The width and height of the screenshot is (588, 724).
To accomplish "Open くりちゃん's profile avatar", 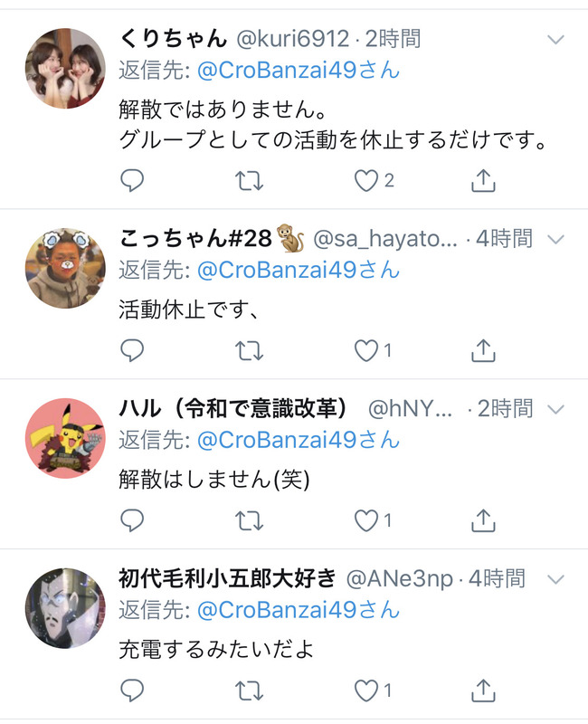I will click(65, 69).
